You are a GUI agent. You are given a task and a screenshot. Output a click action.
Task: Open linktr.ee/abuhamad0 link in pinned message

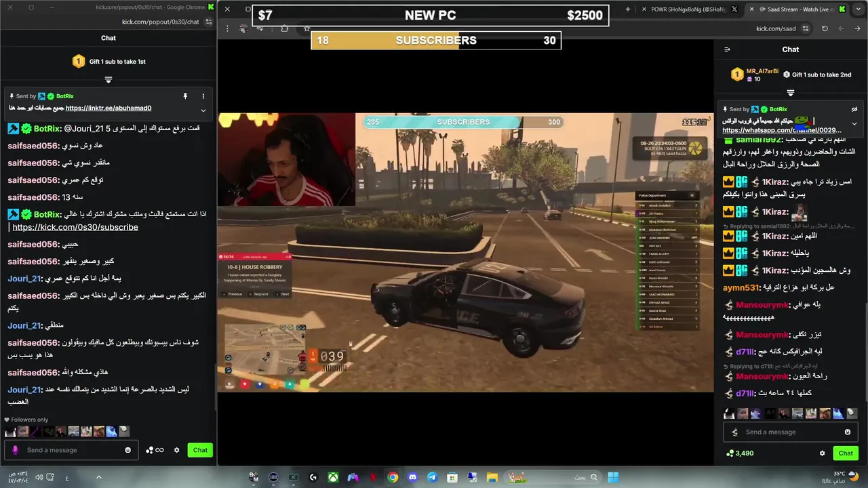pyautogui.click(x=108, y=108)
